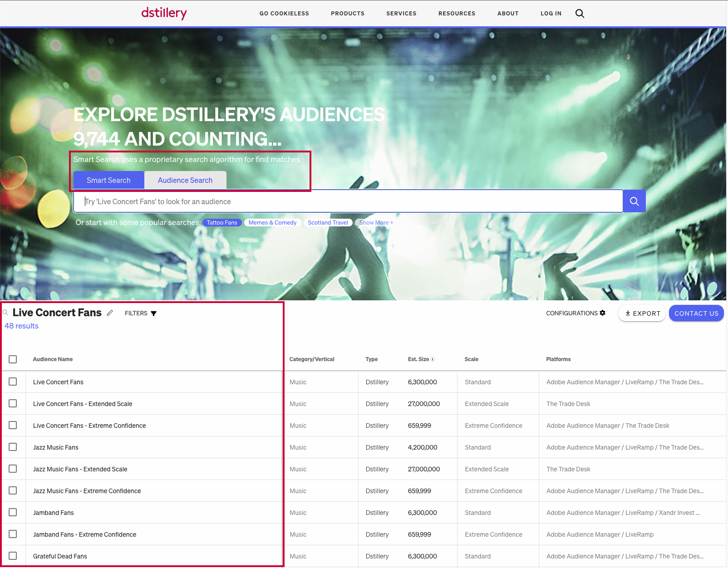Click the blue search submit button
The width and height of the screenshot is (728, 568).
(634, 201)
